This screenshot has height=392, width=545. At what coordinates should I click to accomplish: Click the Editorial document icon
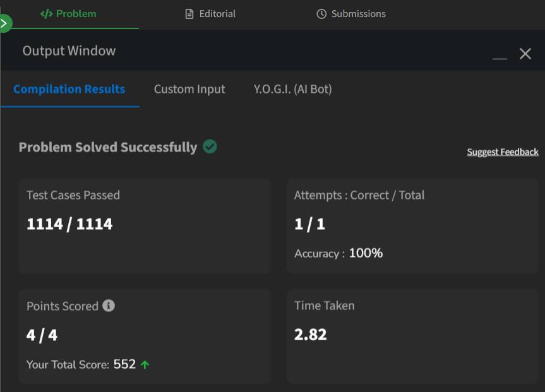(x=189, y=14)
